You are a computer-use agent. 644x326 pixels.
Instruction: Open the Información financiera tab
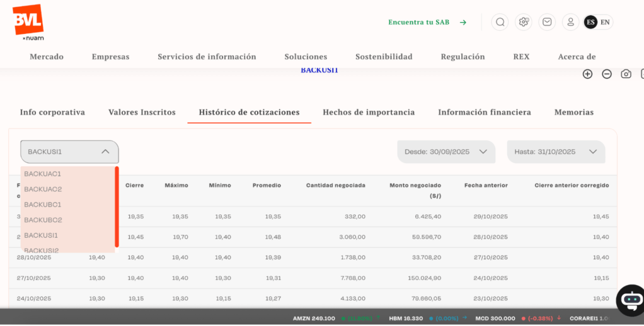[484, 112]
